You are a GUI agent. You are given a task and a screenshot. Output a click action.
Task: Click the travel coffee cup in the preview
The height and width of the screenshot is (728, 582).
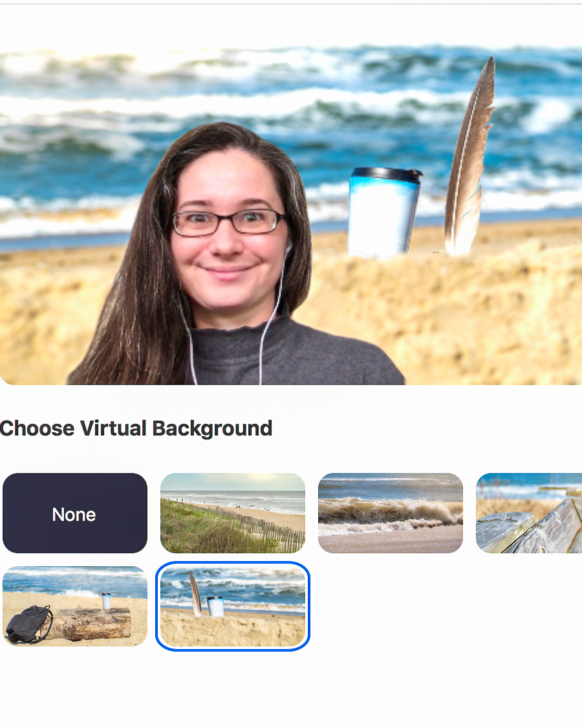pyautogui.click(x=383, y=212)
